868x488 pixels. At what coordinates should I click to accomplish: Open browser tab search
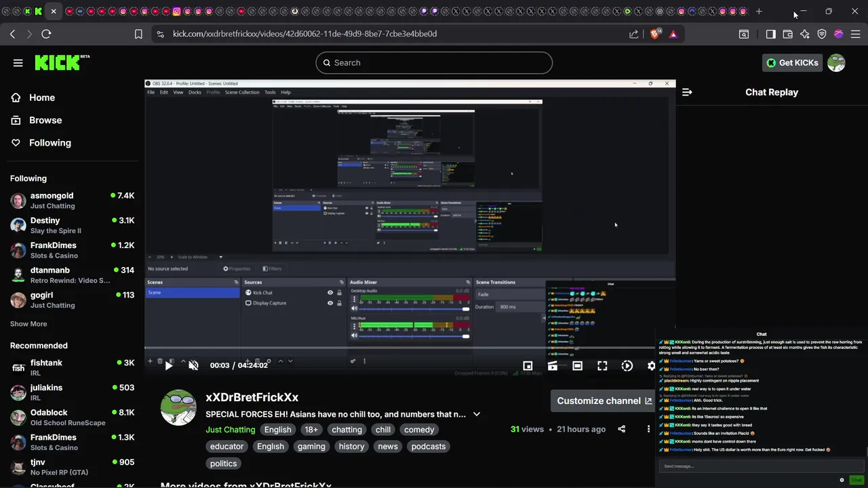[x=744, y=34]
